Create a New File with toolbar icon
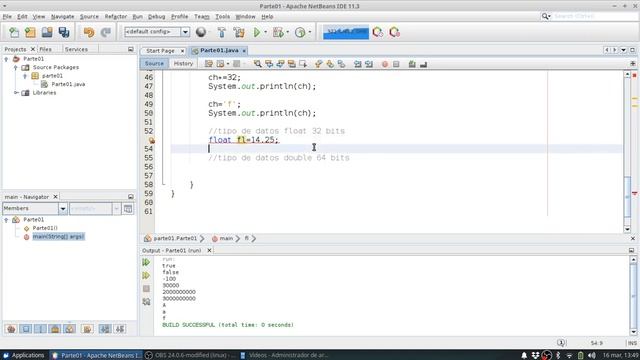This screenshot has height=360, width=640. pyautogui.click(x=14, y=32)
